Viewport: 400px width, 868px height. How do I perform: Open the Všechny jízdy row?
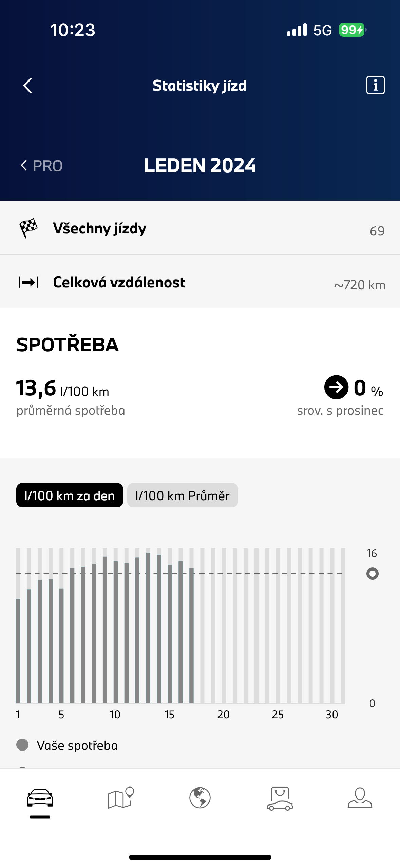pyautogui.click(x=200, y=228)
